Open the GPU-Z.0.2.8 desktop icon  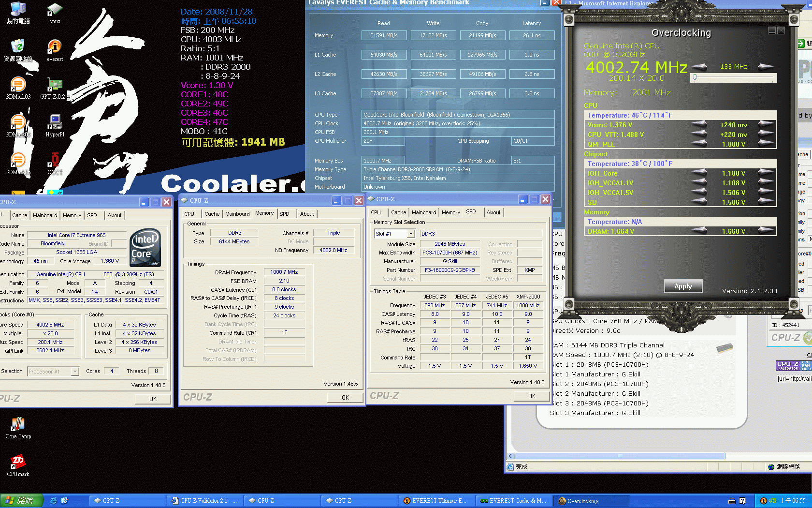[x=55, y=88]
